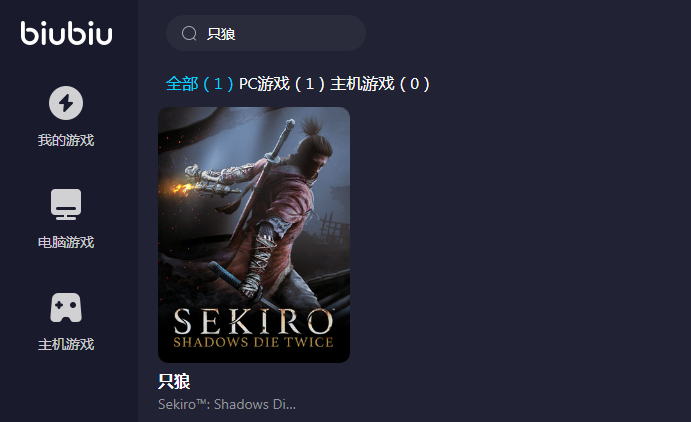Open console games via the gamepad icon

66,307
